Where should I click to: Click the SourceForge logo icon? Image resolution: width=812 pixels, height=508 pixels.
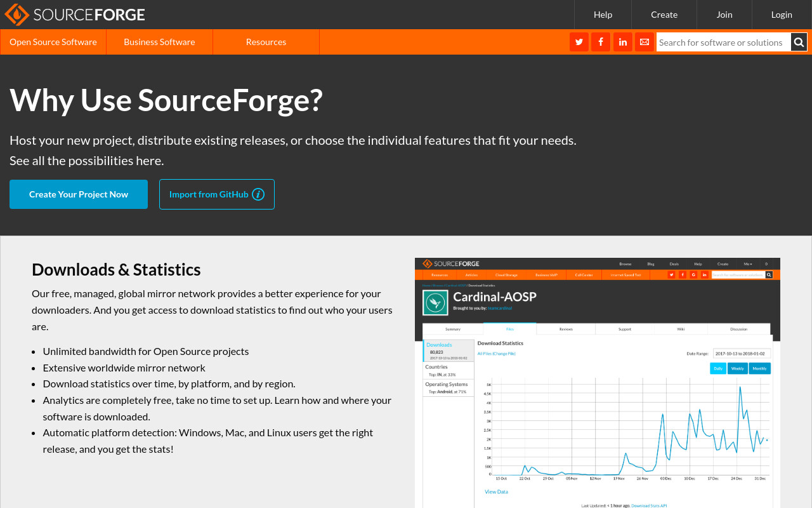tap(16, 15)
